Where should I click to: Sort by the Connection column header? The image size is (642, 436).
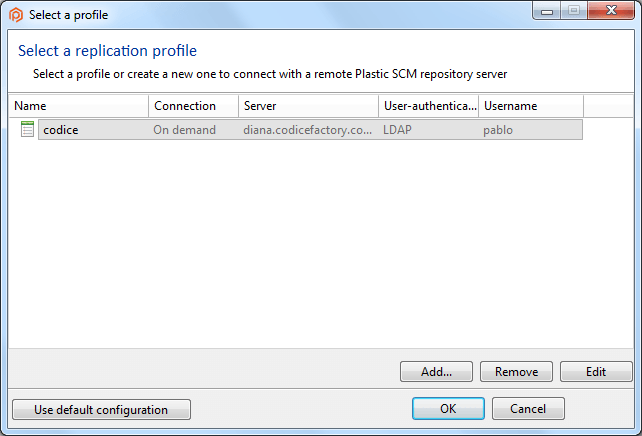tap(194, 106)
